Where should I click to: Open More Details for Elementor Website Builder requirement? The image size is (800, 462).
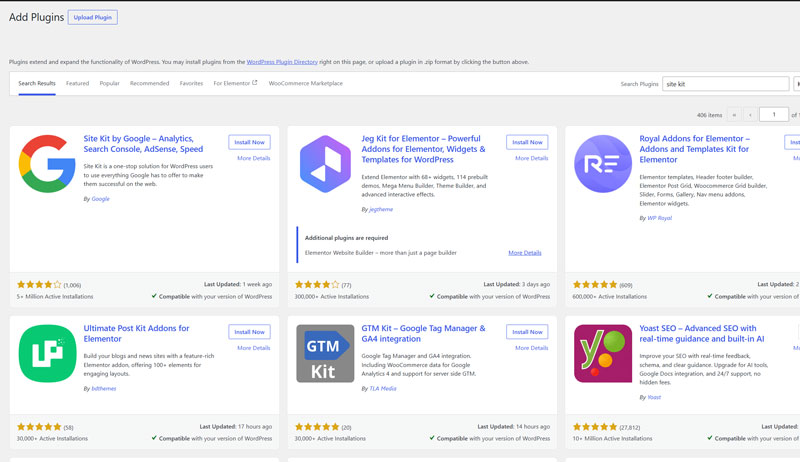tap(524, 253)
